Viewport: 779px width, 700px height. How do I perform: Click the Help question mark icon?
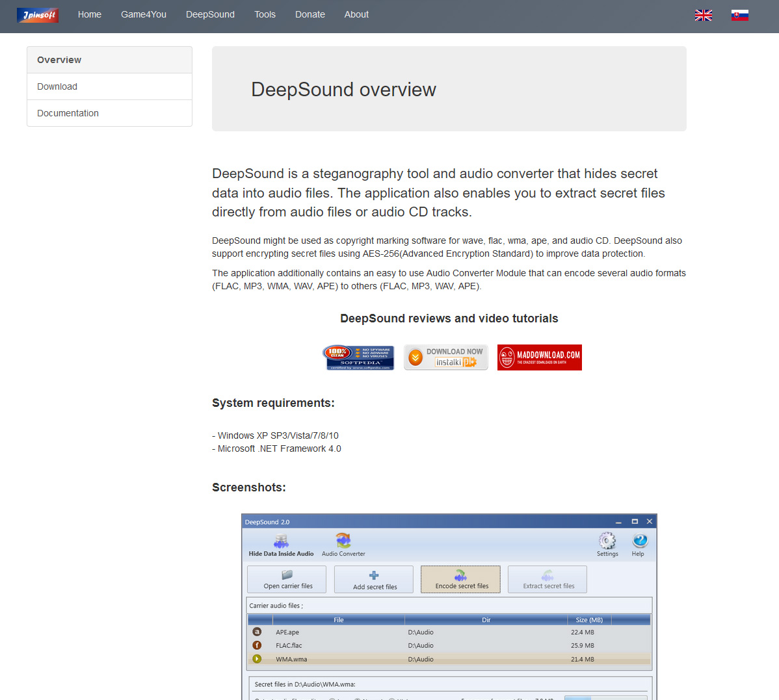coord(639,541)
